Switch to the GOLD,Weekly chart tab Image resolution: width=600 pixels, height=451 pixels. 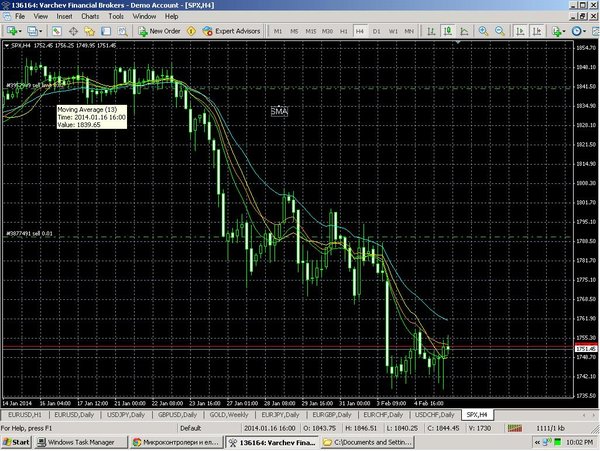229,415
